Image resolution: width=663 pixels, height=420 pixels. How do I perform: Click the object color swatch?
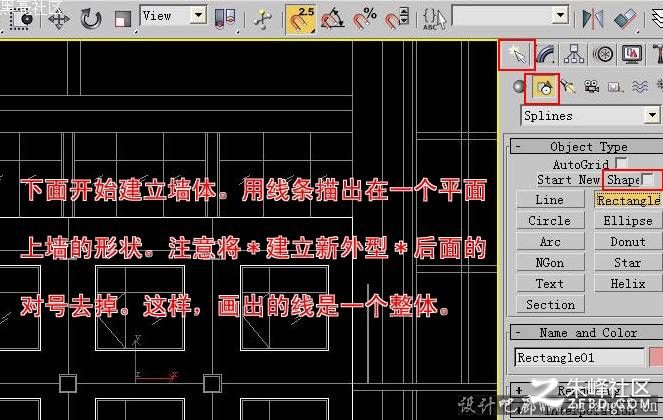tap(656, 357)
